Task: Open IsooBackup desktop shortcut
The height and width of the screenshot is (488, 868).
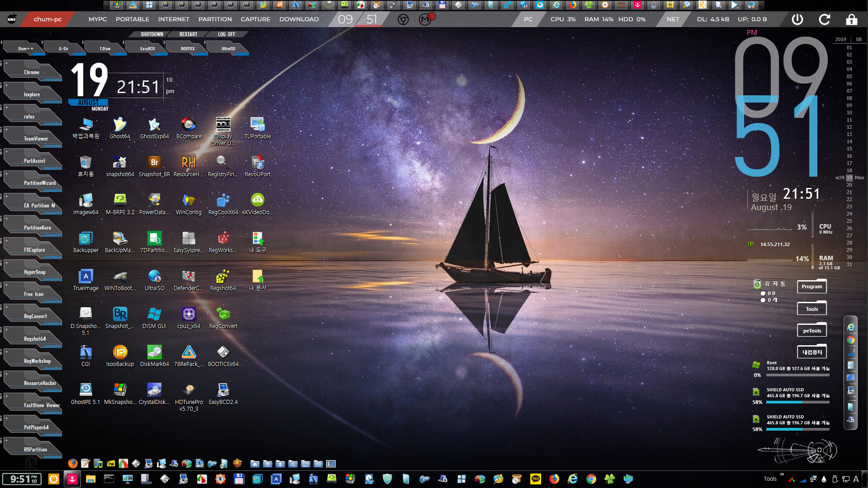Action: point(120,356)
